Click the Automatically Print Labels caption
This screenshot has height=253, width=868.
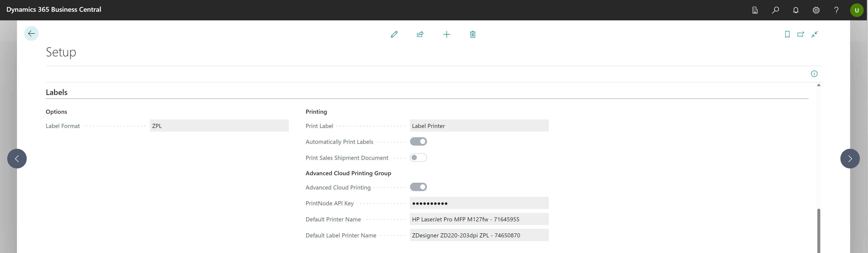[x=339, y=142]
